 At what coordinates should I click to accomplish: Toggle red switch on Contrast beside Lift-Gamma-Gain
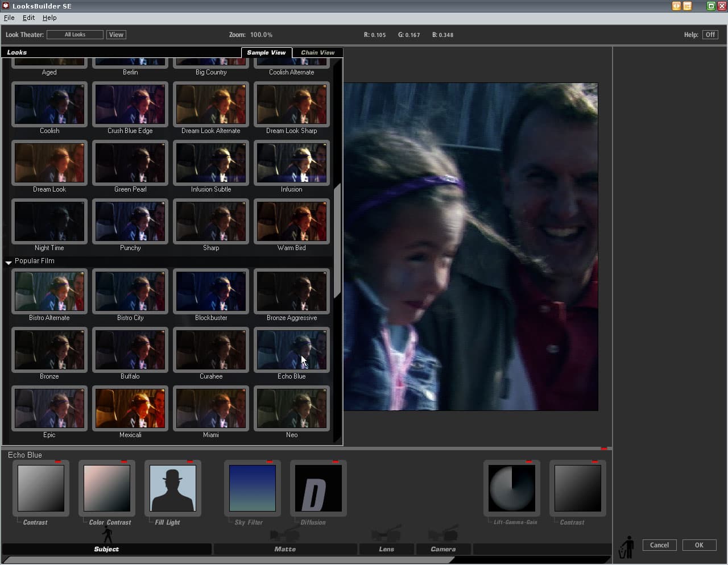click(595, 462)
